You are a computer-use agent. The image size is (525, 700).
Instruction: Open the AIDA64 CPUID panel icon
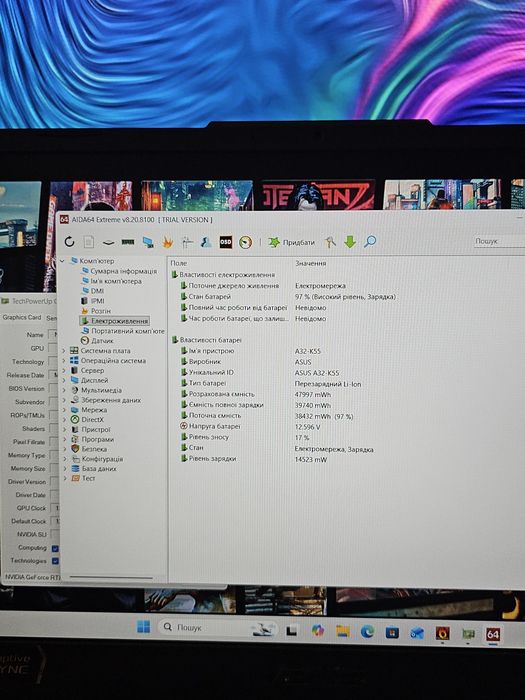pyautogui.click(x=187, y=242)
